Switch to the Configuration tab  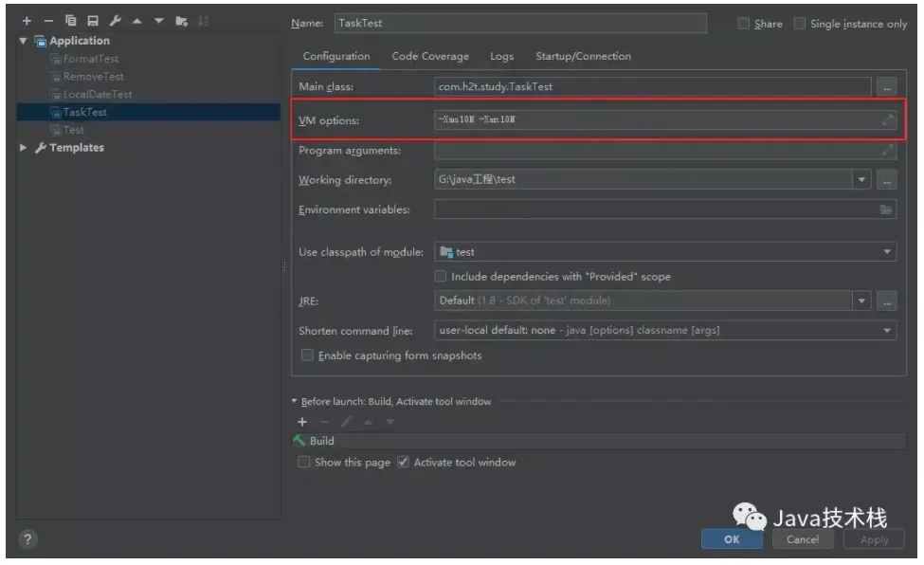coord(336,57)
